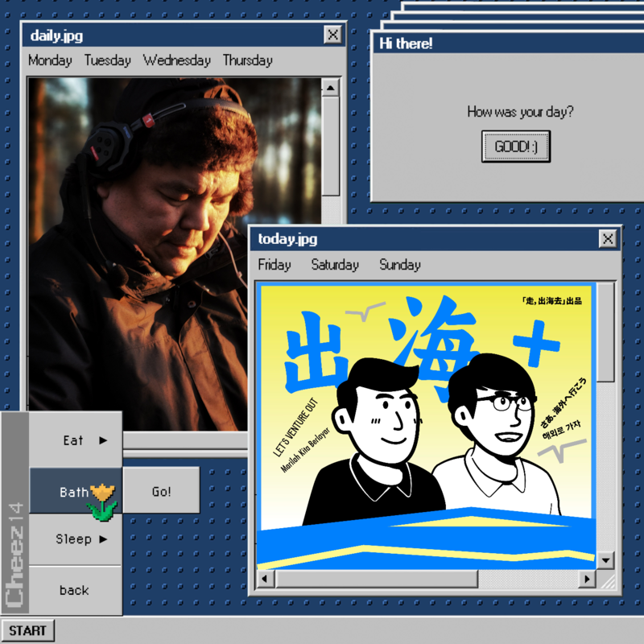This screenshot has width=644, height=644.
Task: Click scroll left arrow in today.jpg
Action: (x=266, y=579)
